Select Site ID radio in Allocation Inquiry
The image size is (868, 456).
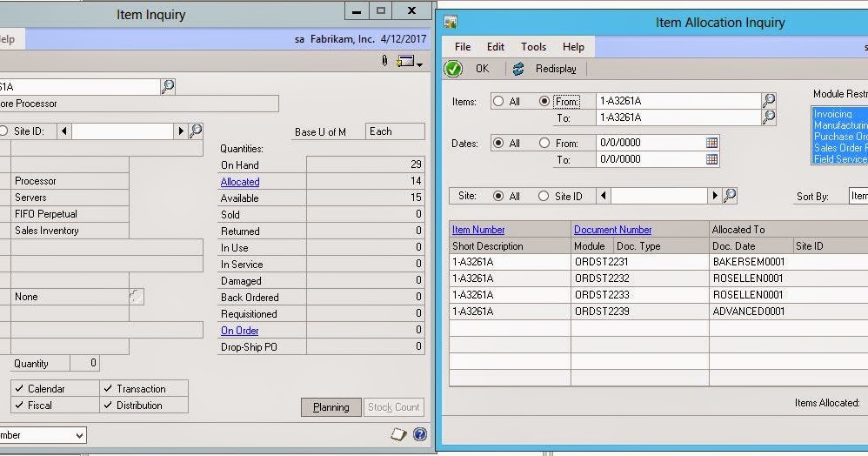point(544,196)
